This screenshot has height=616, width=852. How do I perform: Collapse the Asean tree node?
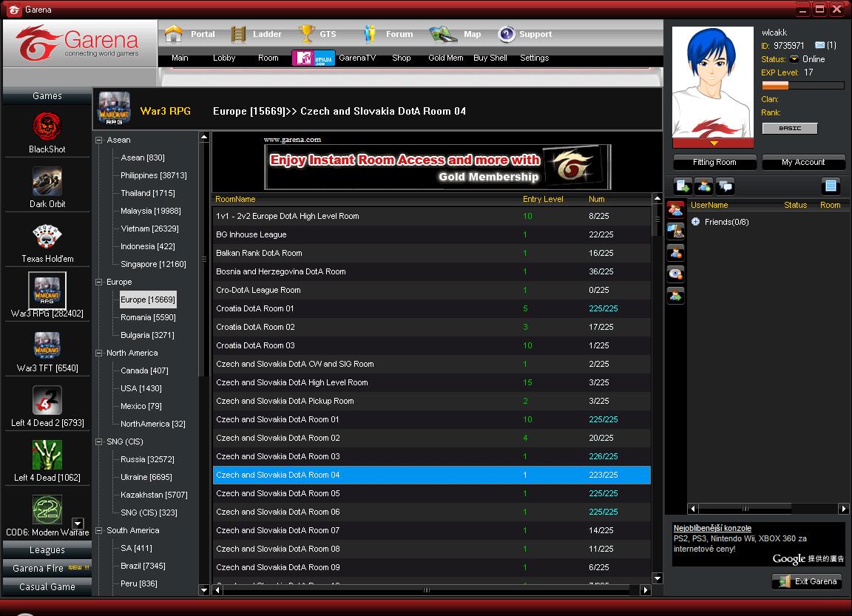pos(99,141)
